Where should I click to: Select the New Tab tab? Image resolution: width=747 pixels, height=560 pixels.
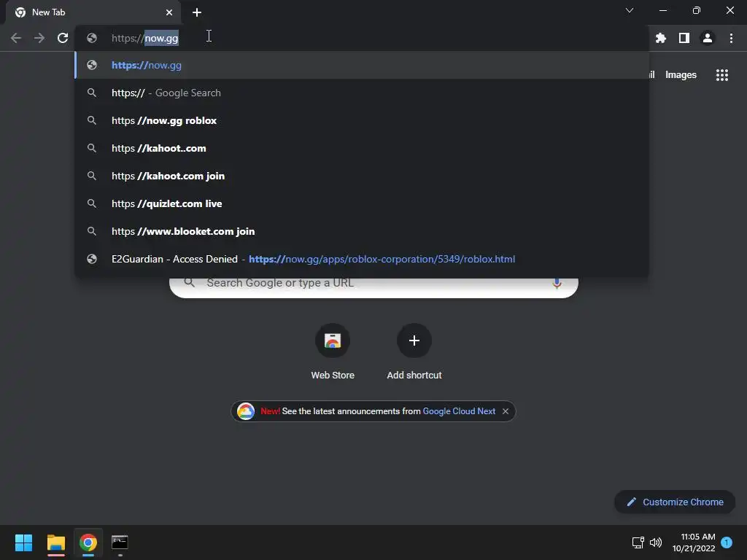[x=93, y=12]
